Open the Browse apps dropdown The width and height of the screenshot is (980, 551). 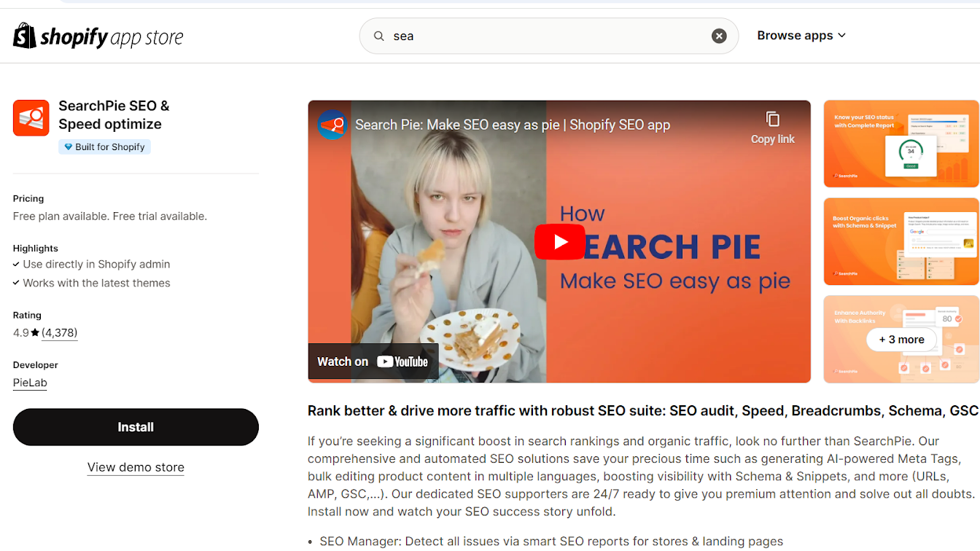coord(801,35)
